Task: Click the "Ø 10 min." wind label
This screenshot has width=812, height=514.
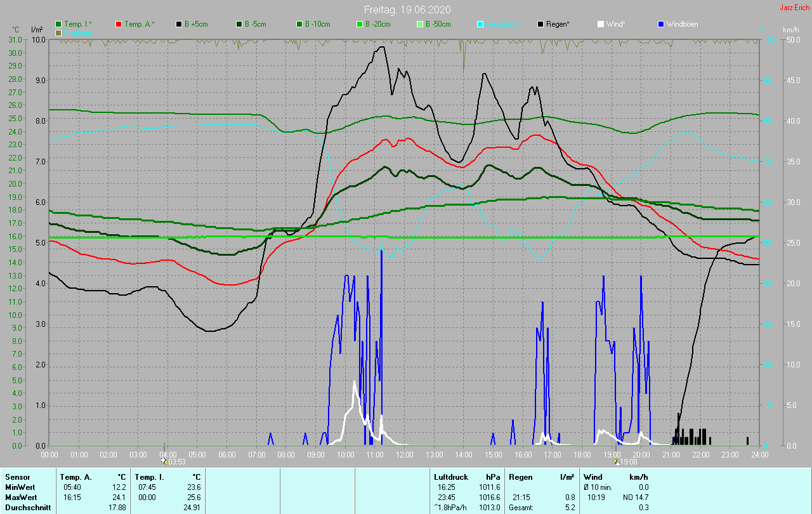Action: click(x=598, y=487)
